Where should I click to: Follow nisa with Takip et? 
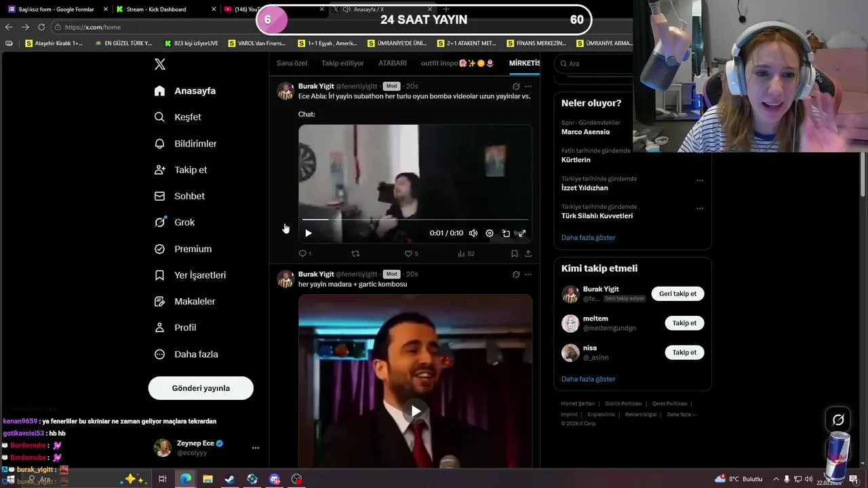[x=684, y=352]
